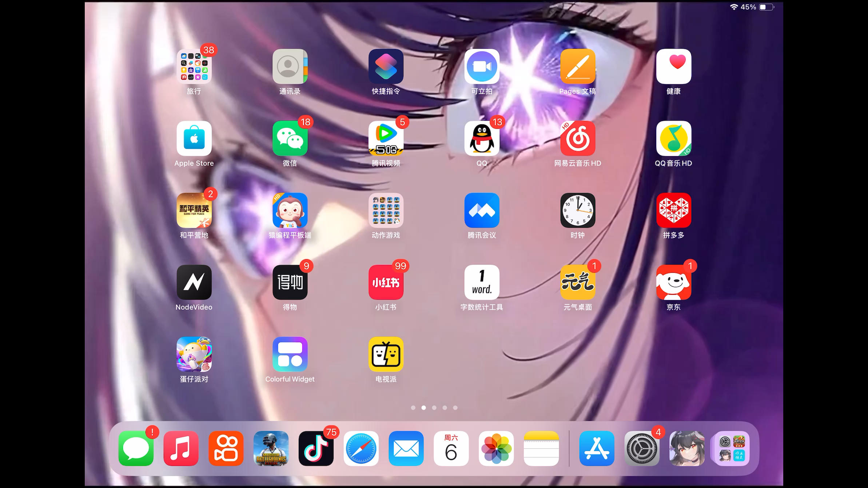Open the JD (京东) shopping app
This screenshot has height=488, width=868.
673,283
